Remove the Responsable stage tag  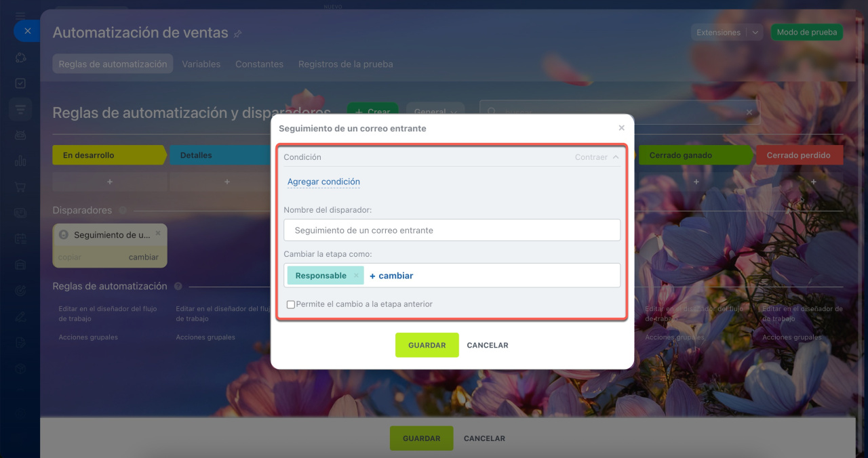(x=356, y=276)
